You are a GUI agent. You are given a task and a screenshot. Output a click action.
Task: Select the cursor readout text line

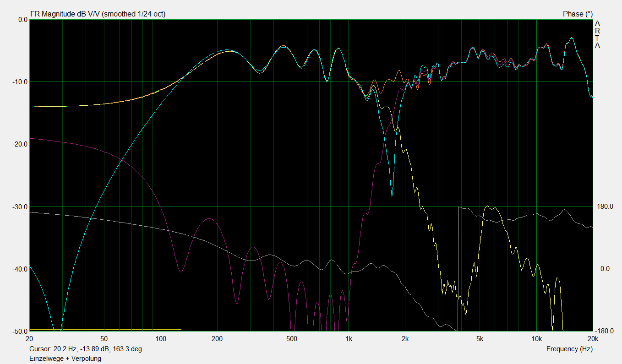(86, 349)
